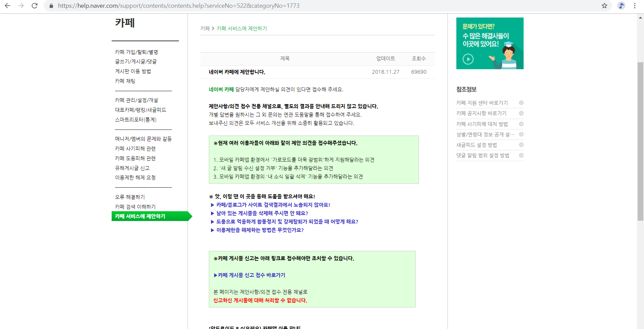
Task: Open 성별/연령대 정보 공개 설 link
Action: click(485, 135)
